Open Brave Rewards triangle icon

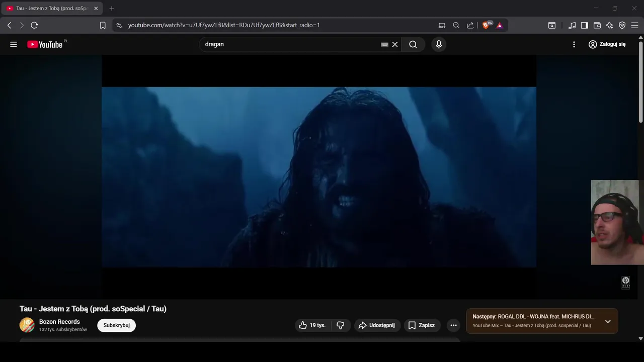tap(500, 25)
